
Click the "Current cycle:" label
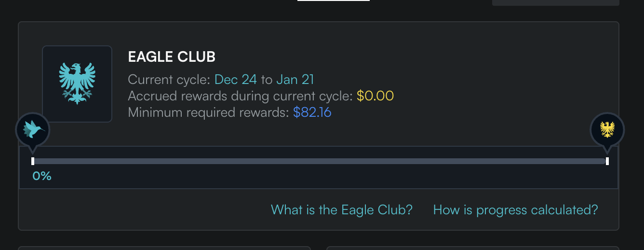[169, 79]
